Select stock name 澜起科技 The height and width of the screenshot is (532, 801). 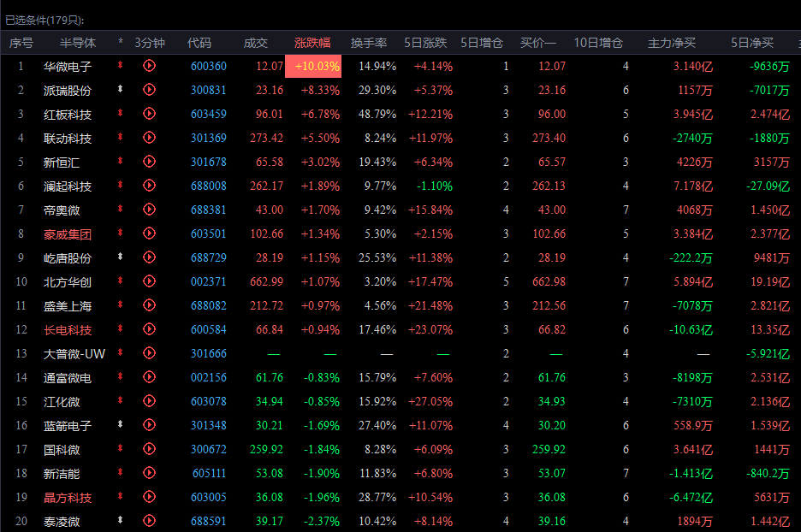(x=68, y=186)
